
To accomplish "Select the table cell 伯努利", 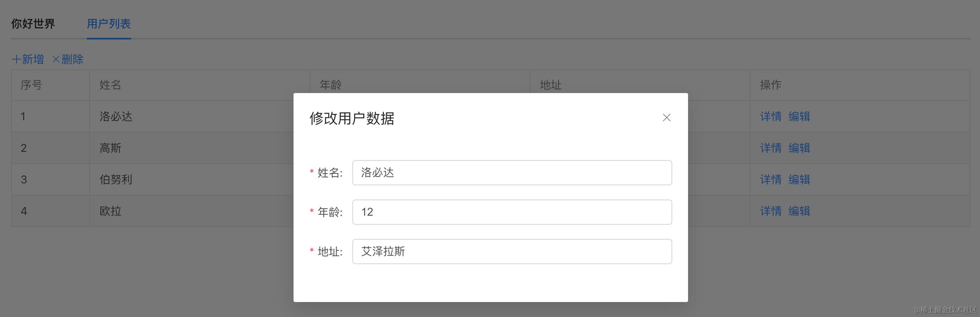I will coord(116,179).
